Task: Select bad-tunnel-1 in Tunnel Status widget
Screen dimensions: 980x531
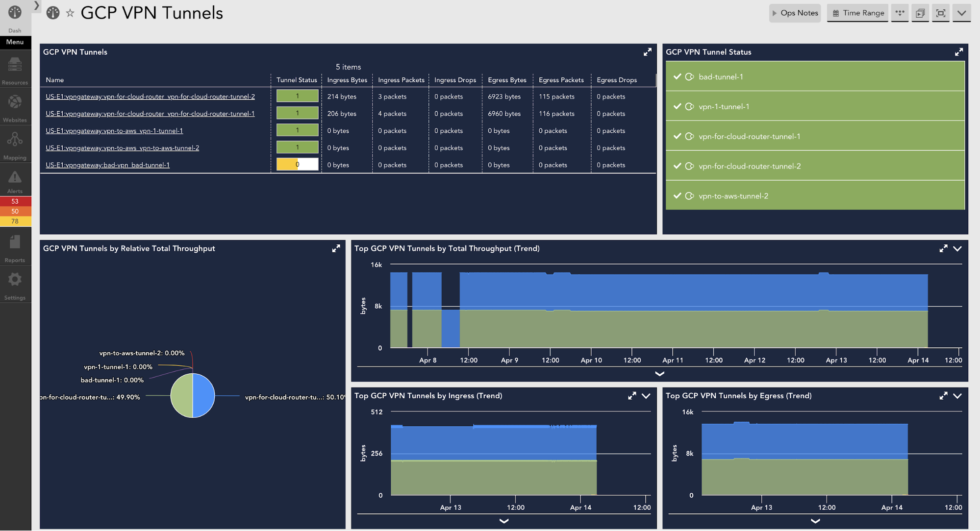Action: click(815, 76)
